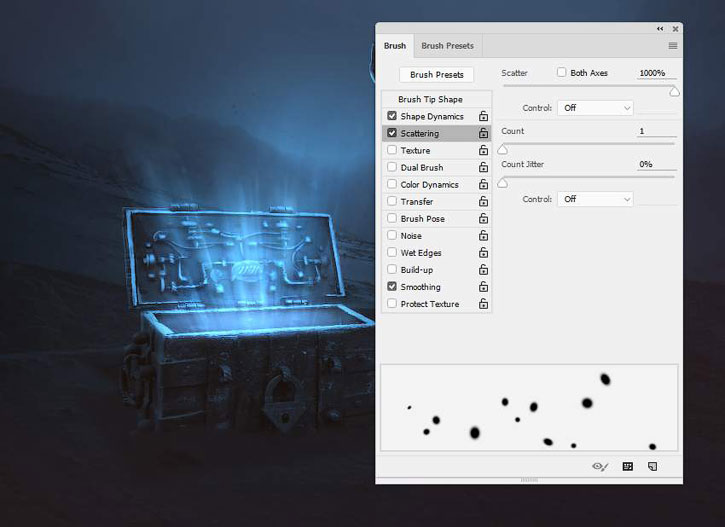
Task: Collapse the Brush panel to icons
Action: click(x=660, y=29)
